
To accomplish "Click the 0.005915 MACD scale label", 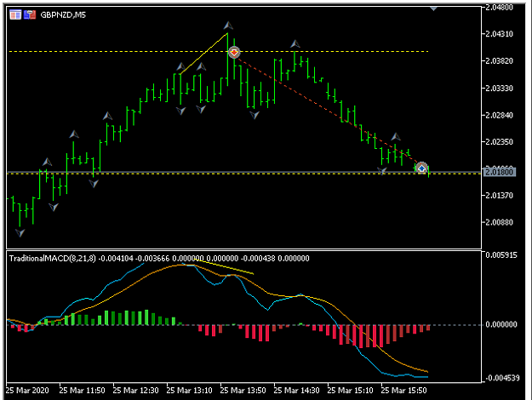I will tap(501, 255).
